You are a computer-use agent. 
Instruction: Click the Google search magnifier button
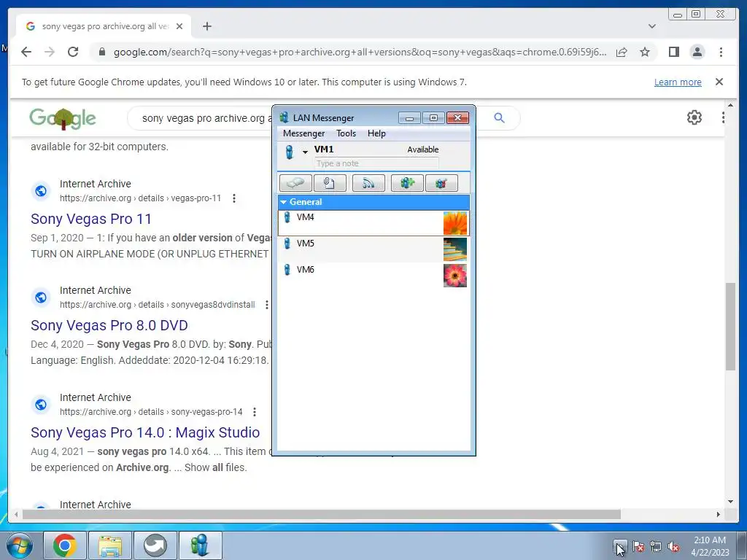coord(499,117)
